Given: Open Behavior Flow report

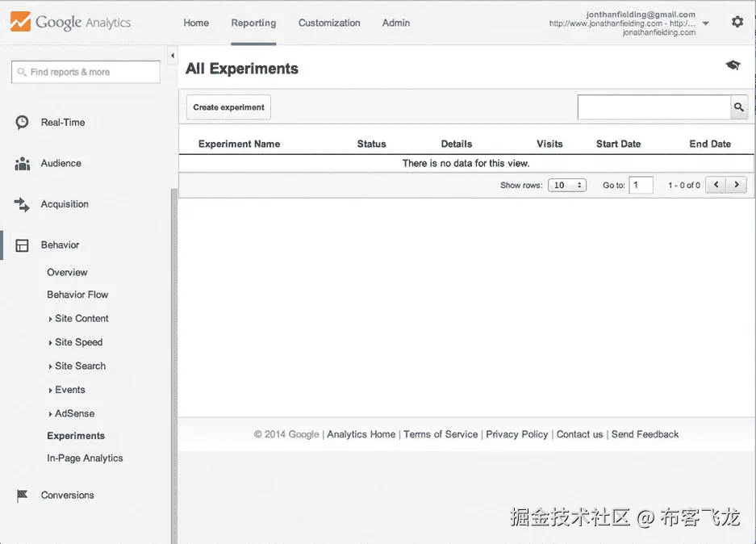Looking at the screenshot, I should point(77,295).
